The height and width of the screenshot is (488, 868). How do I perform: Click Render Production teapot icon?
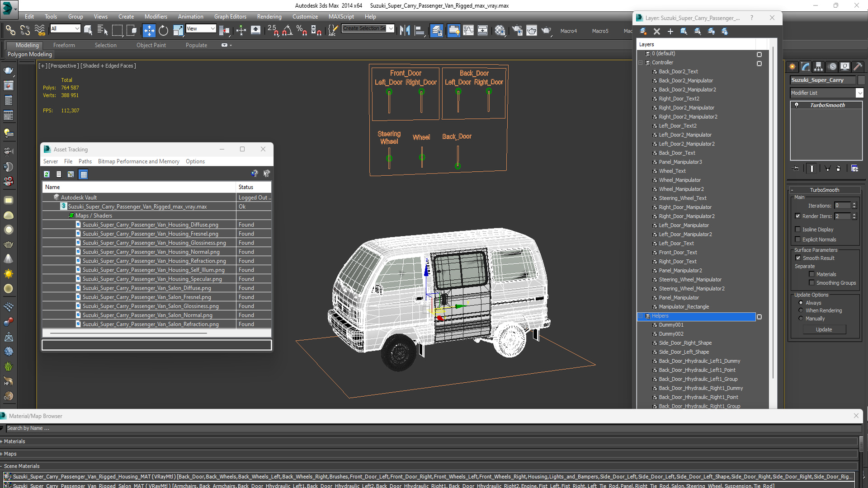click(546, 30)
